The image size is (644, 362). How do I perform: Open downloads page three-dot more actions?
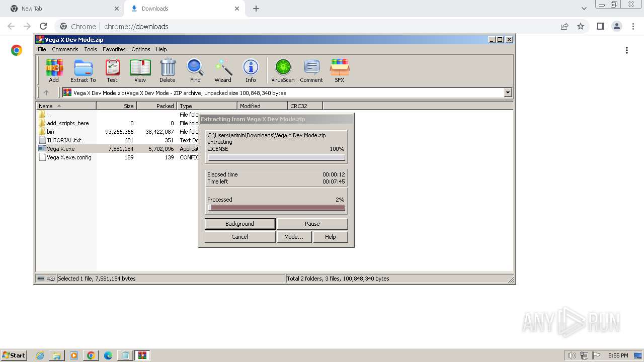tap(627, 50)
